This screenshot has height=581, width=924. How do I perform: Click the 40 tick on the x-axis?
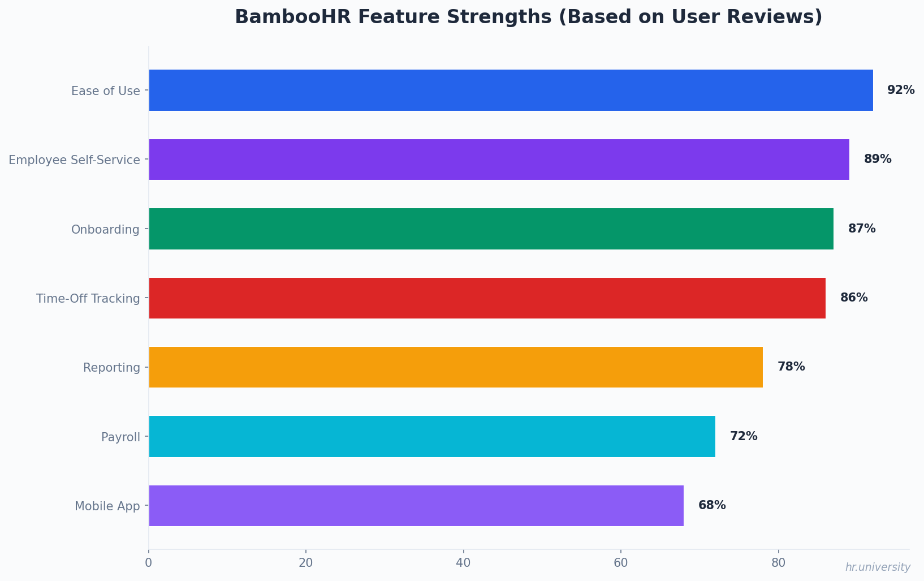(463, 563)
